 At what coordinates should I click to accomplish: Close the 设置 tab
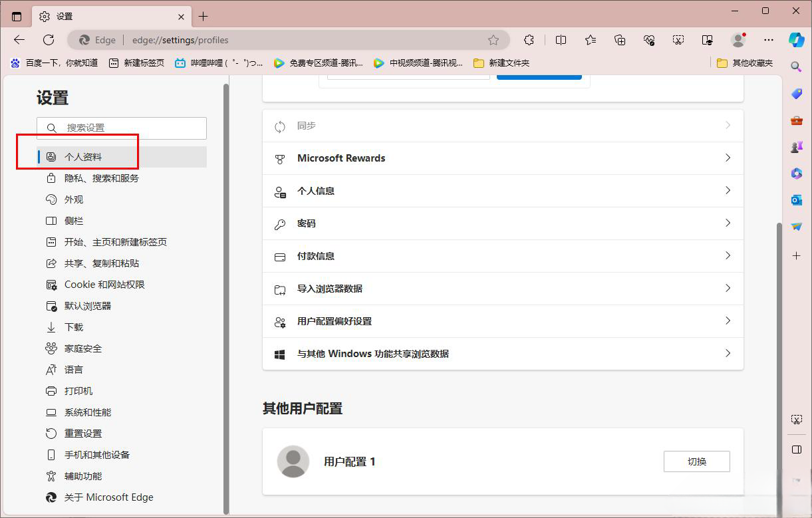click(x=182, y=17)
